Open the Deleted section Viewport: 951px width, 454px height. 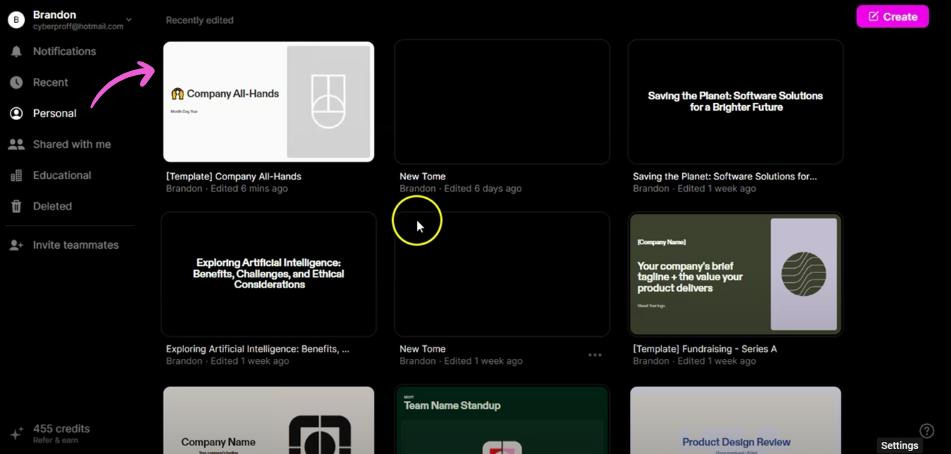pyautogui.click(x=52, y=206)
